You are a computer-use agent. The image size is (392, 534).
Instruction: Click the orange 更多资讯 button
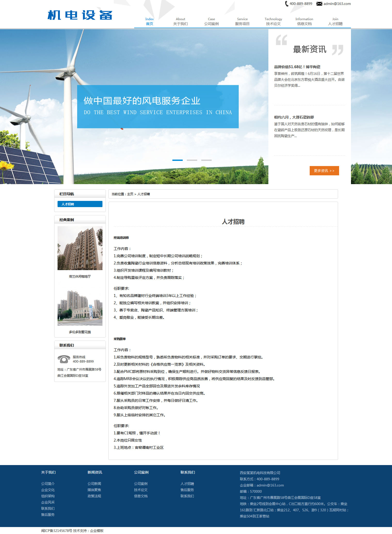(324, 171)
